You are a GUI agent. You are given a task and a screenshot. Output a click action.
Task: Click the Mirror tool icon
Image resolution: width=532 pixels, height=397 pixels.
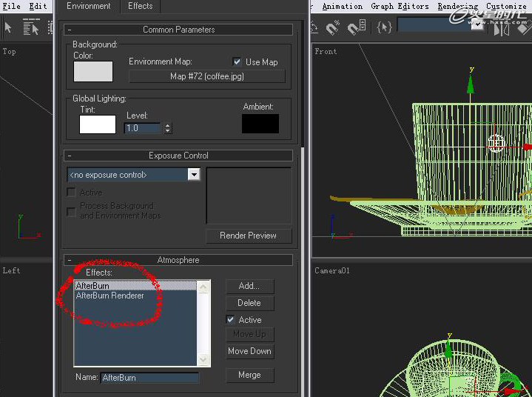point(501,30)
